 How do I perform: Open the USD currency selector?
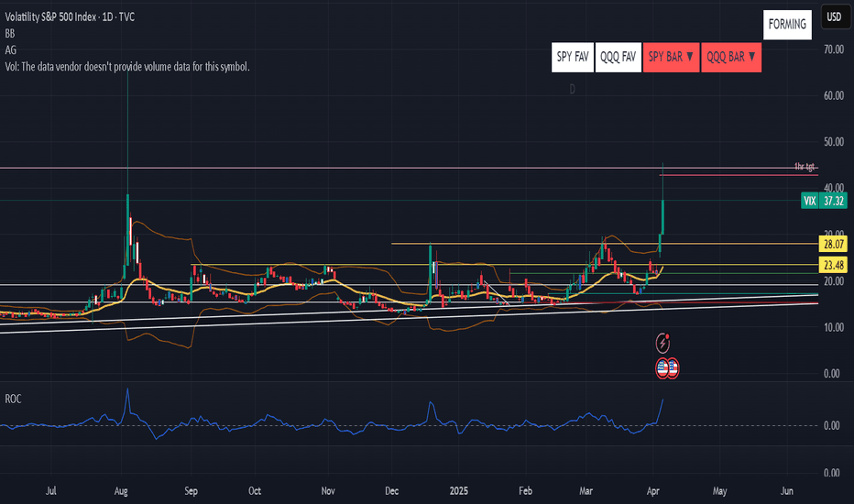pos(834,16)
